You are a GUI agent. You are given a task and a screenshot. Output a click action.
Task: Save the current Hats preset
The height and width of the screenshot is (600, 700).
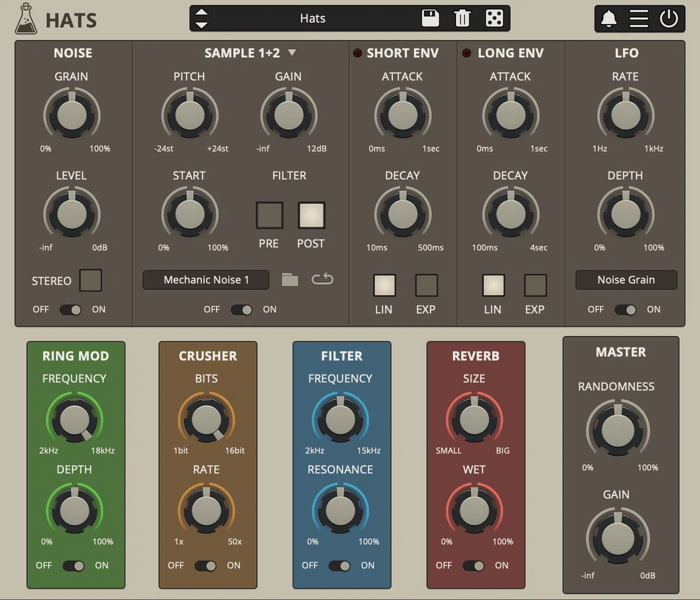pyautogui.click(x=430, y=18)
